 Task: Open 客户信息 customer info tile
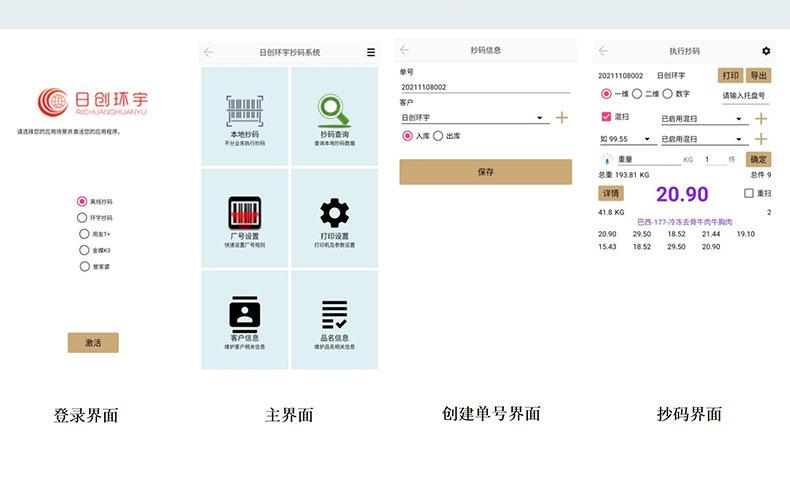click(x=244, y=320)
